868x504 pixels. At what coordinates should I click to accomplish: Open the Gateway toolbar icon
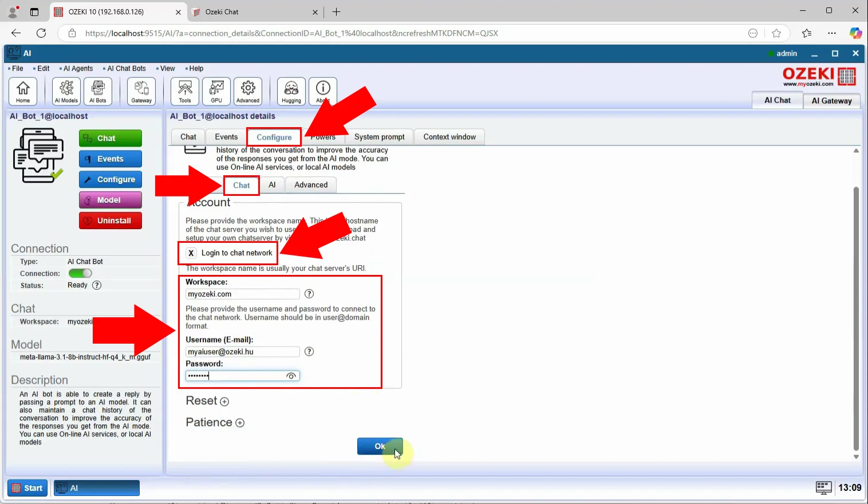pos(141,92)
